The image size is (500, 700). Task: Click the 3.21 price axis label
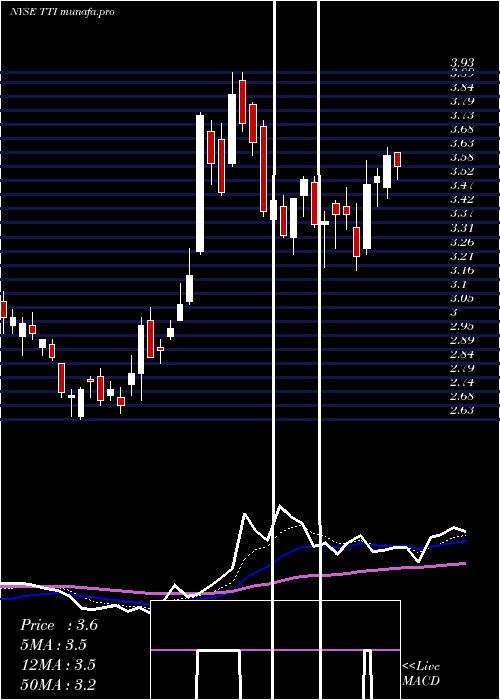click(462, 256)
